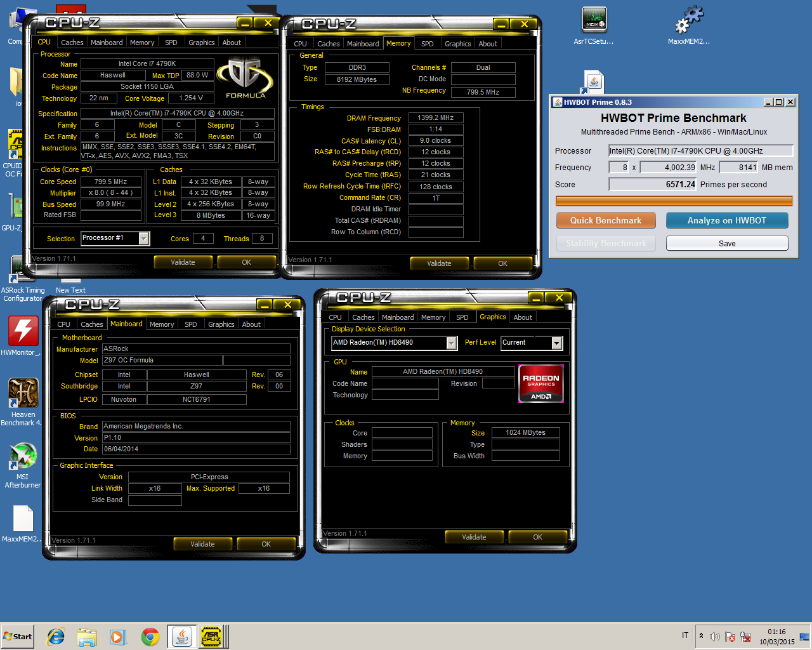The height and width of the screenshot is (650, 812).
Task: Click Core Speed value 799.5 MHz
Action: tap(110, 182)
